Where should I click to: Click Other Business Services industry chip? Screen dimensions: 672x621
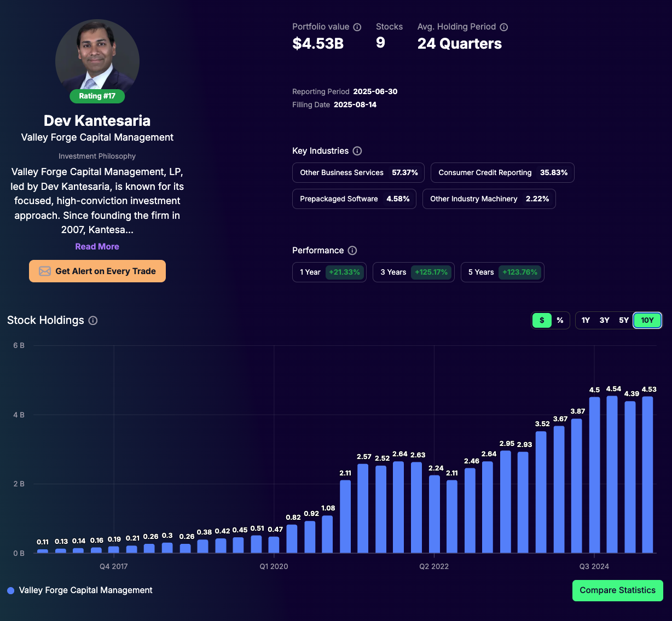point(359,172)
